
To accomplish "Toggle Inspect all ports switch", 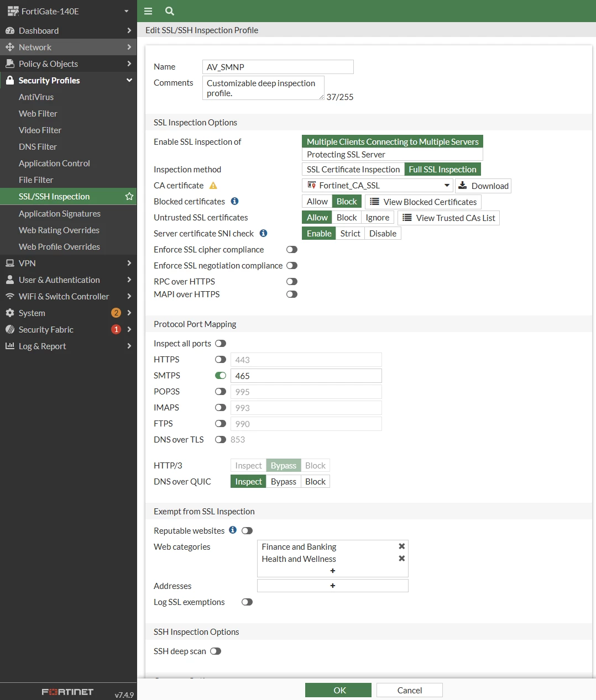I will pos(221,344).
